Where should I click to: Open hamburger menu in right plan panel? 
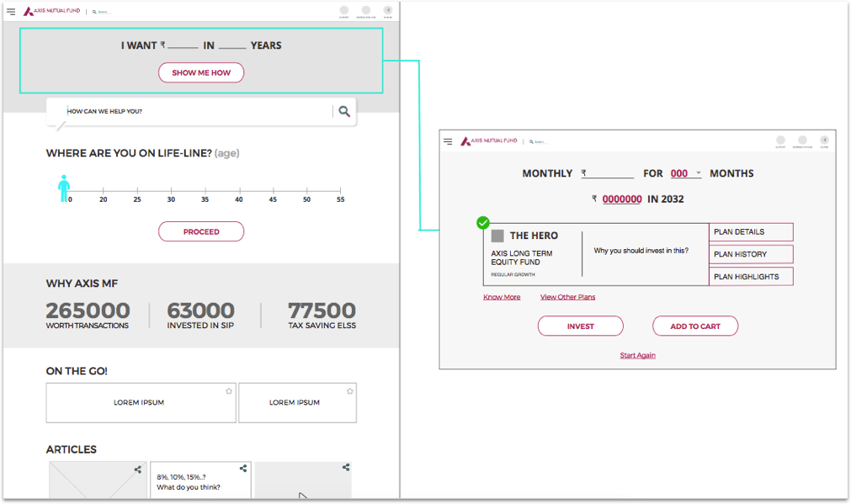coord(448,141)
